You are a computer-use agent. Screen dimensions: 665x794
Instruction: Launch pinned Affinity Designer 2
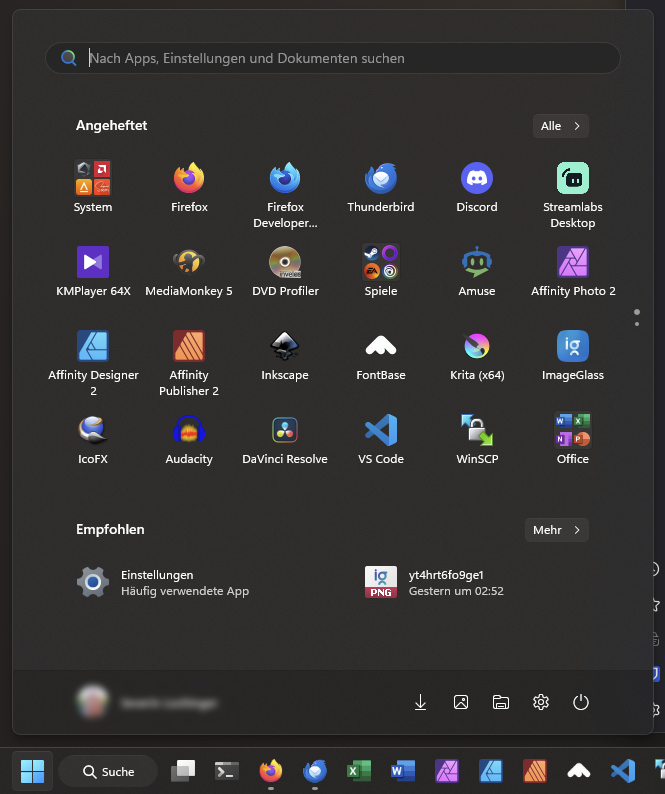click(x=93, y=363)
